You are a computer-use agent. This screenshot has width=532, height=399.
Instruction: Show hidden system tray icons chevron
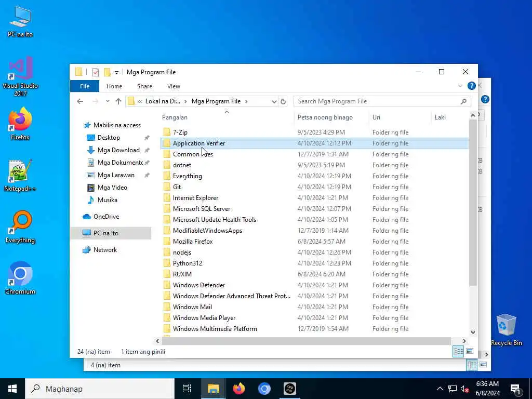[x=440, y=389]
